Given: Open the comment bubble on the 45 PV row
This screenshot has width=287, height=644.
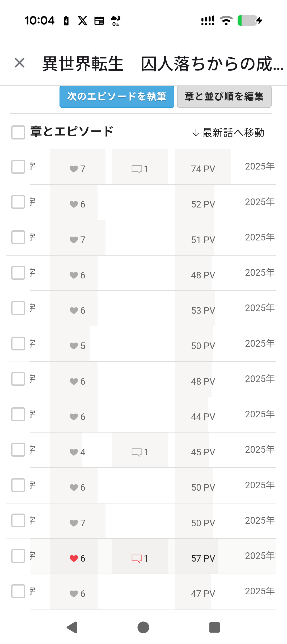Looking at the screenshot, I should (x=137, y=452).
